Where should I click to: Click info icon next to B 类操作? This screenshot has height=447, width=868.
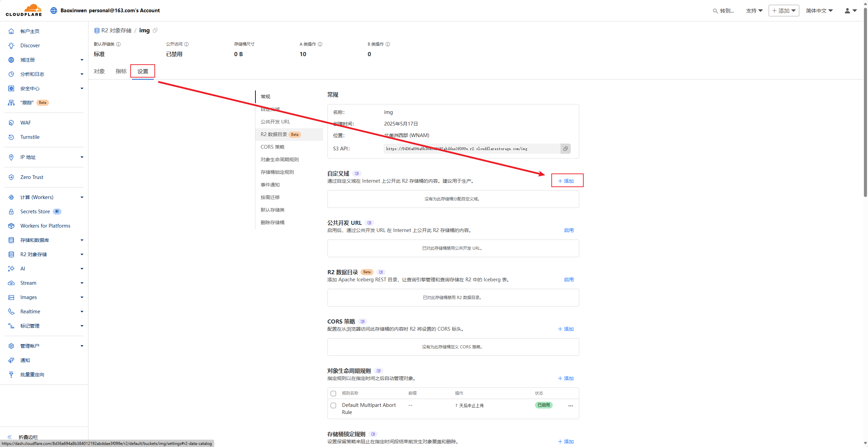(x=388, y=44)
